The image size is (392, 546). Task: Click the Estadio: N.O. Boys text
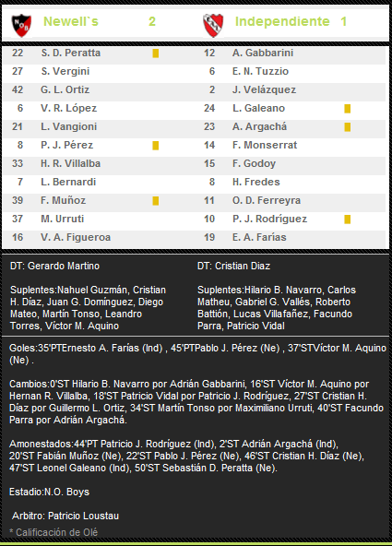[x=50, y=492]
